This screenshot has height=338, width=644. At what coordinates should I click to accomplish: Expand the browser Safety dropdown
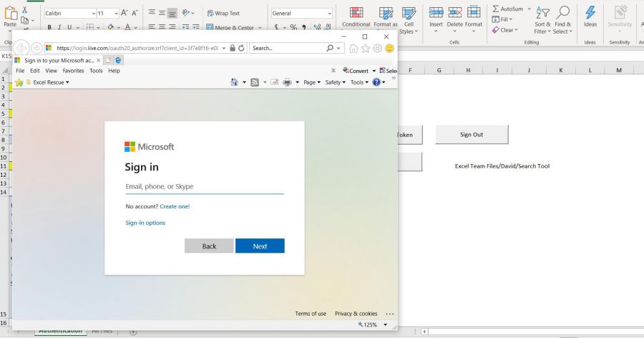point(335,82)
